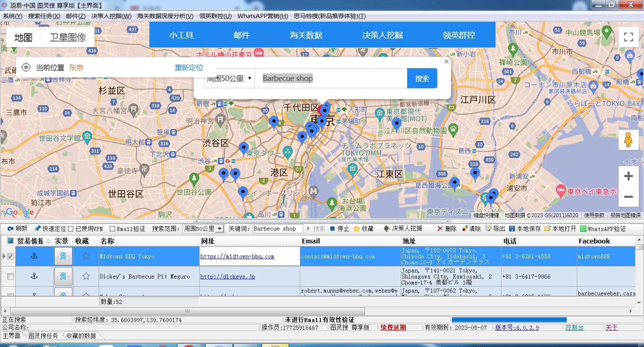Expand the Midtown BBQ row indicator arrow
The height and width of the screenshot is (347, 644).
coord(4,256)
